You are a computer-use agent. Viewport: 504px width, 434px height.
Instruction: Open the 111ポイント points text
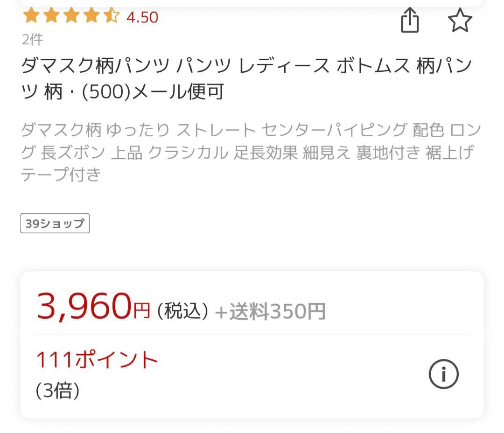[x=97, y=360]
